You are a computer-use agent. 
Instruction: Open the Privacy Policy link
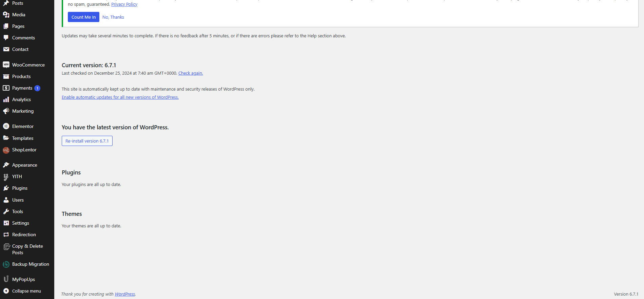124,4
